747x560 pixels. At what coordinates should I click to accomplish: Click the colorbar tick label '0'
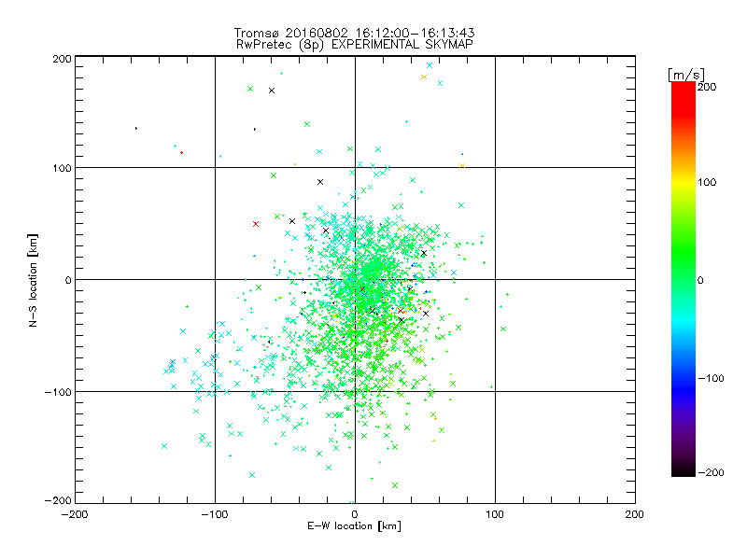[699, 280]
